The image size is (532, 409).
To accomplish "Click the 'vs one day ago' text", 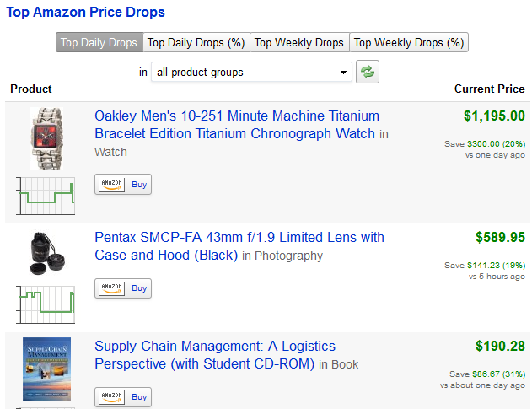I will click(495, 155).
